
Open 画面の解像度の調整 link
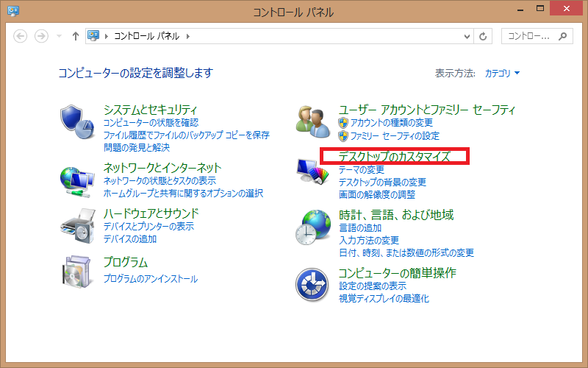377,195
